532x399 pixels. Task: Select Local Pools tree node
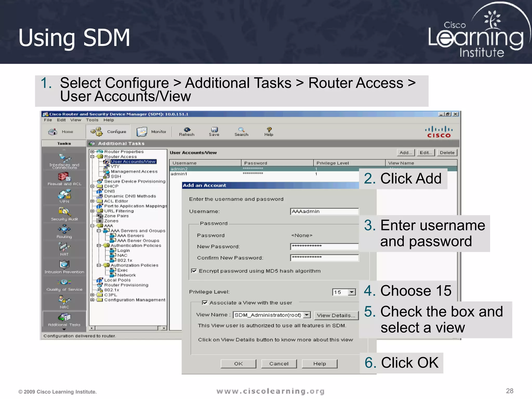pyautogui.click(x=117, y=280)
